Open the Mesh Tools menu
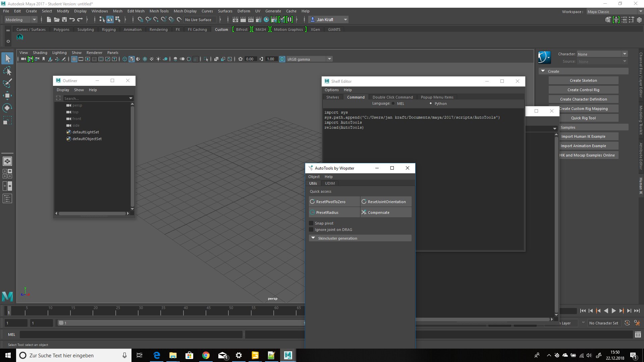This screenshot has height=362, width=644. (x=159, y=11)
